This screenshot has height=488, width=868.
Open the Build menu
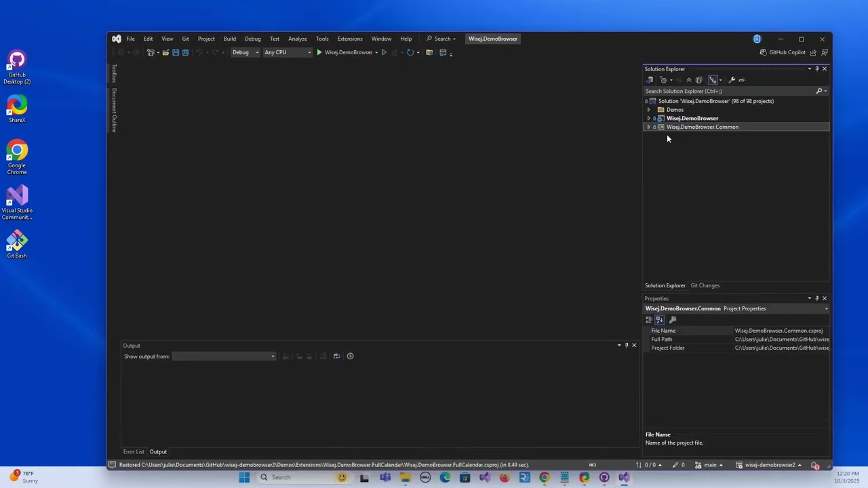(x=230, y=39)
